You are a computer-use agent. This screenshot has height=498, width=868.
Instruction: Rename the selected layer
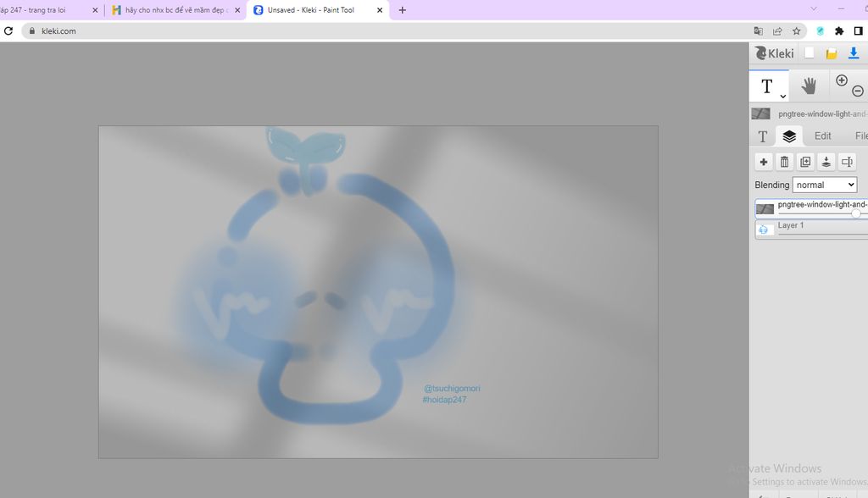click(x=847, y=162)
